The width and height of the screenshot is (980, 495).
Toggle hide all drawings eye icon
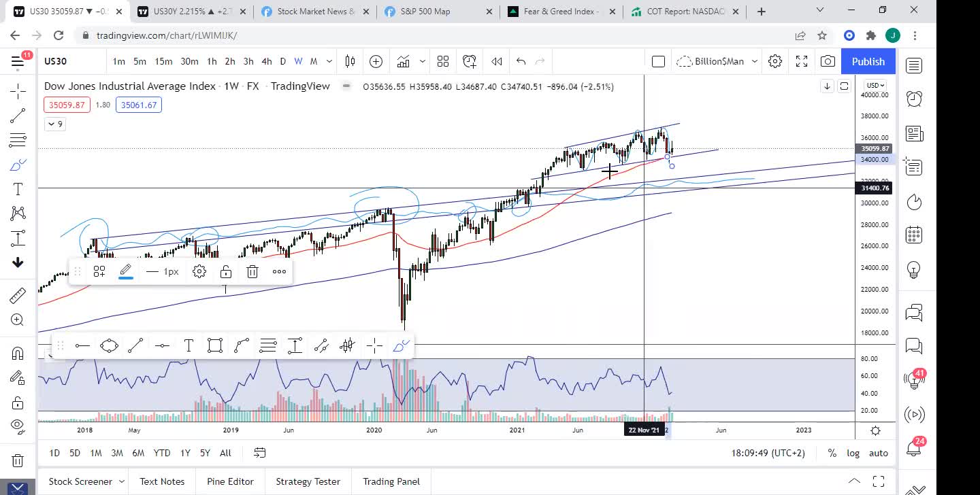[18, 426]
